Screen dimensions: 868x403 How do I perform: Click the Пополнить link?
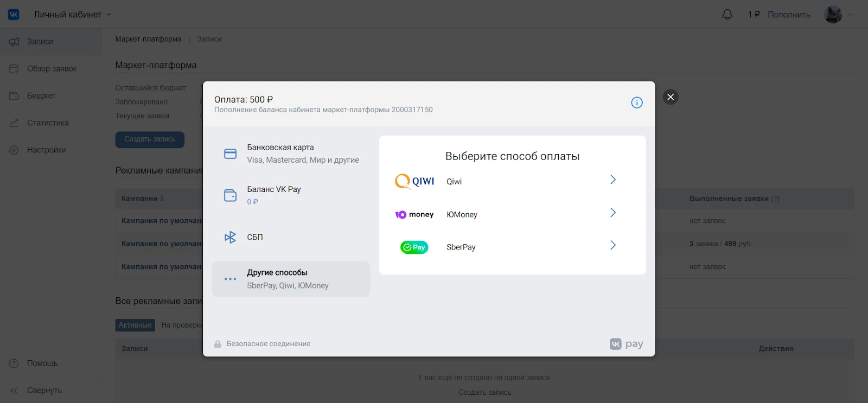pos(789,15)
